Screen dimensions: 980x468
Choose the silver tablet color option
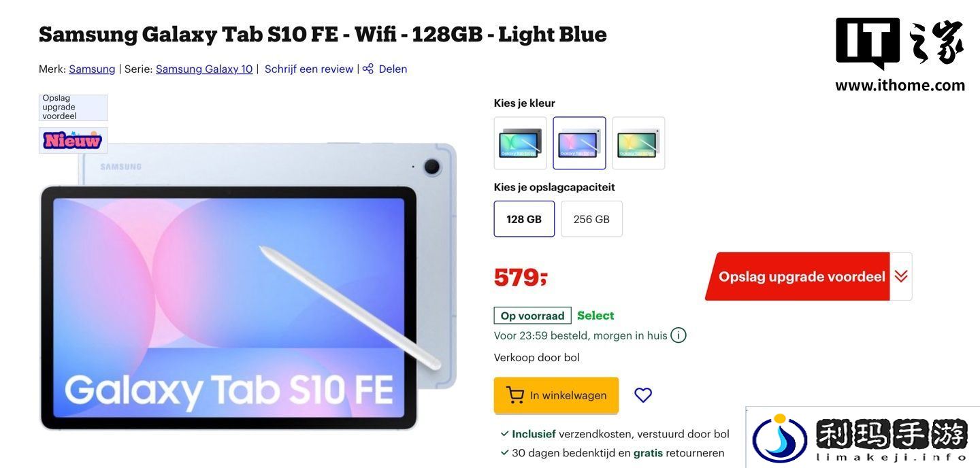[638, 143]
